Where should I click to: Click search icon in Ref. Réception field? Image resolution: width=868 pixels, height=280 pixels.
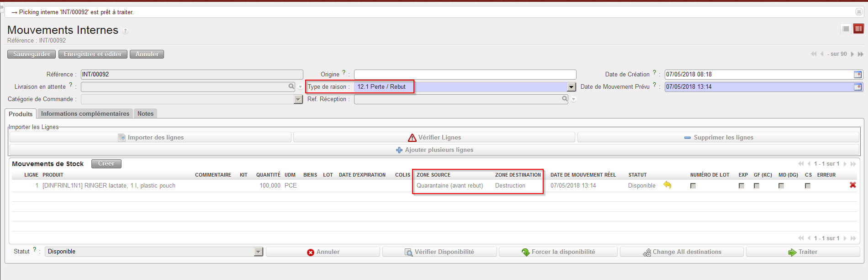[x=565, y=99]
